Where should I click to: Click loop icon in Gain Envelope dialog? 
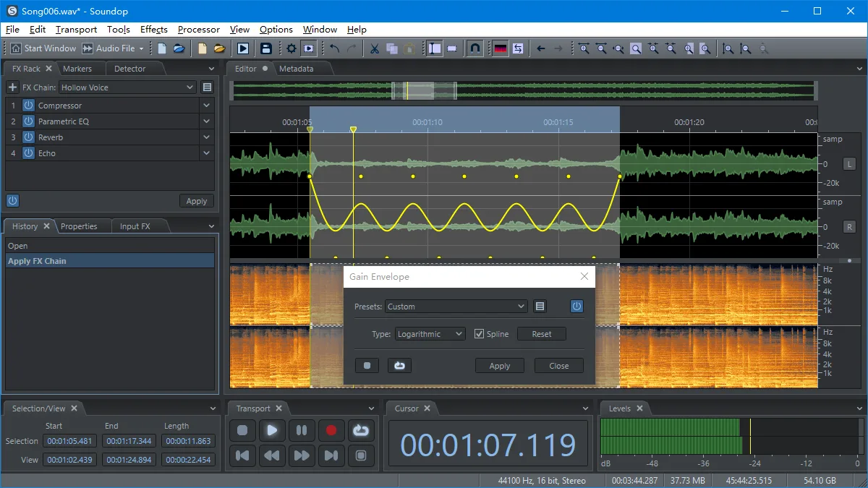[x=399, y=366]
